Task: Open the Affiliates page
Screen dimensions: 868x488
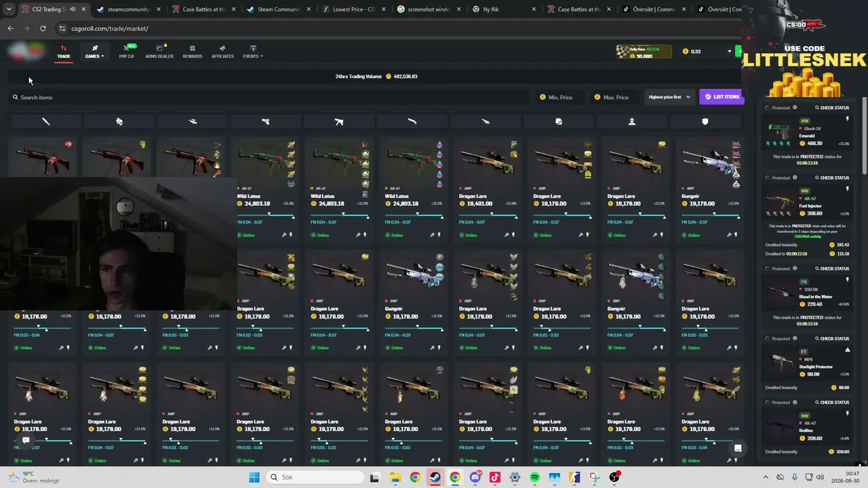Action: click(x=222, y=52)
